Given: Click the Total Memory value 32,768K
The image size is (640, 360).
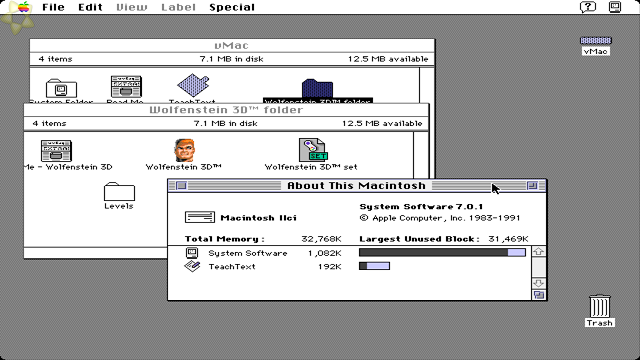Looking at the screenshot, I should 321,239.
